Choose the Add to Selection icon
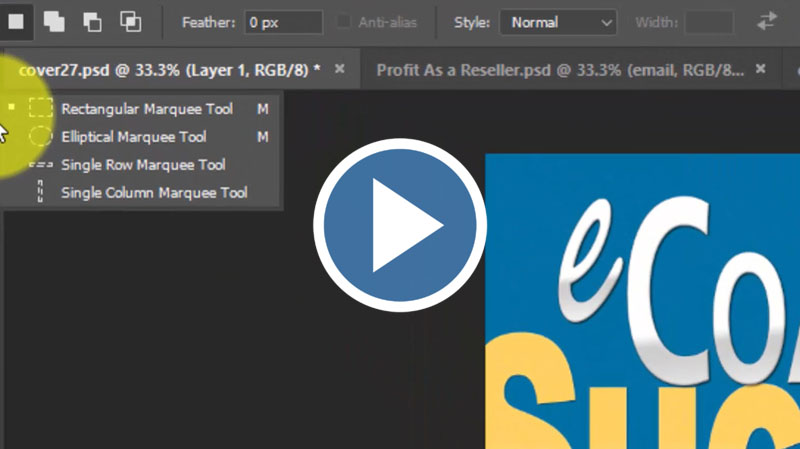The image size is (800, 449). 55,21
